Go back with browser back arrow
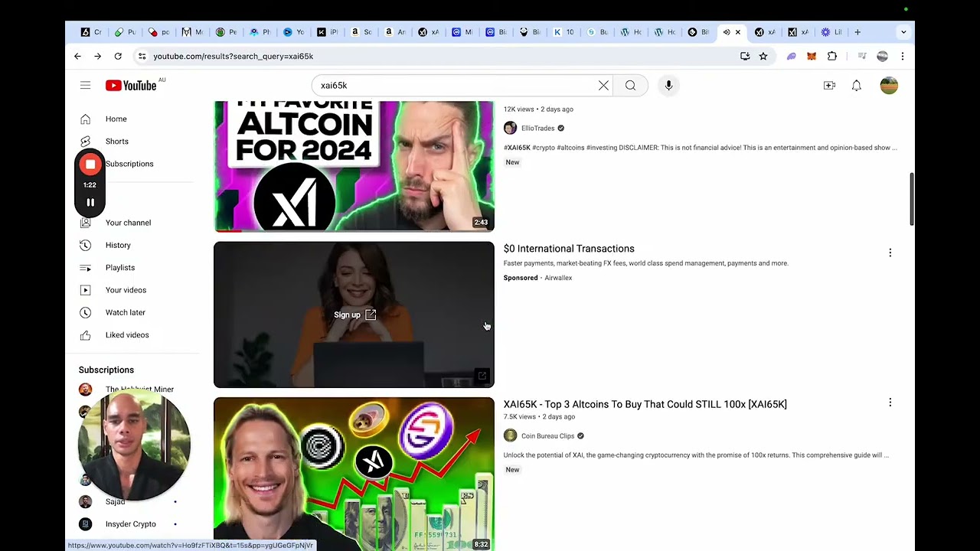The height and width of the screenshot is (551, 980). point(77,57)
